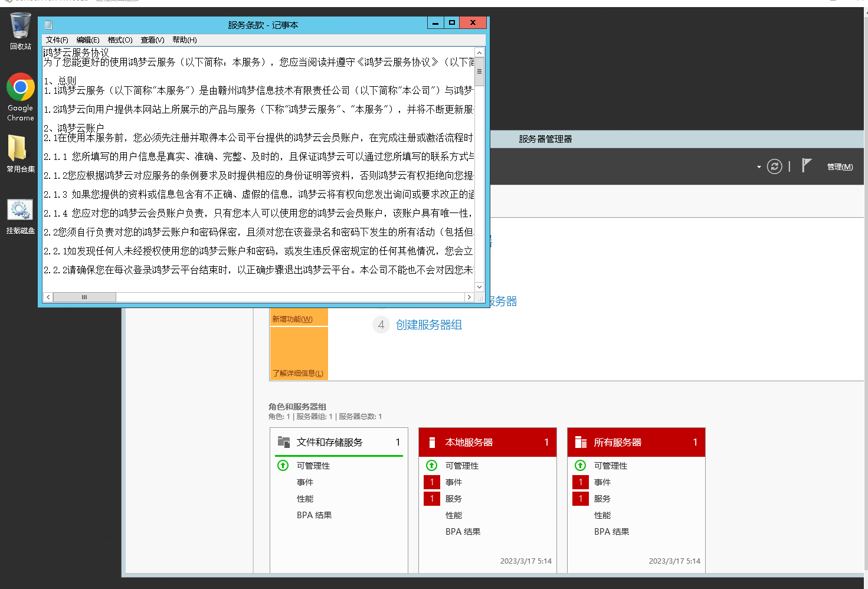Open BPA 结果 in 文件和存储服务 tile
The width and height of the screenshot is (868, 589).
point(314,515)
